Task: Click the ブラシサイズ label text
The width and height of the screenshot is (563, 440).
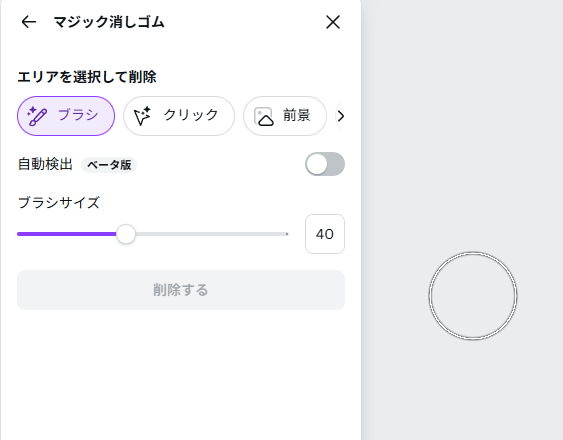Action: tap(59, 203)
